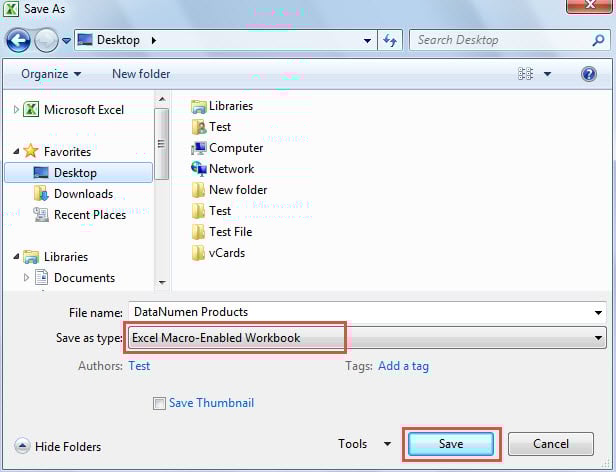Viewport: 616px width, 472px height.
Task: Collapse the dialog with Hide Folders
Action: 58,446
